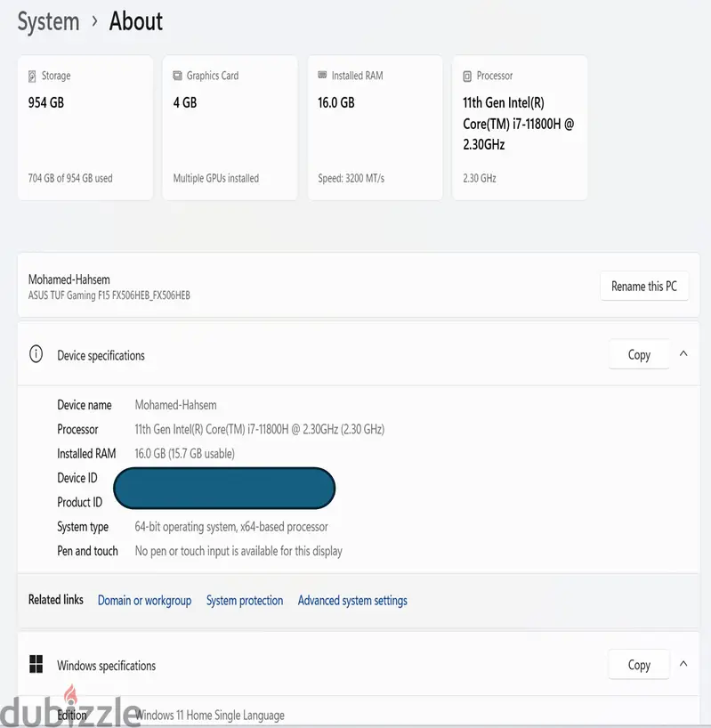This screenshot has height=728, width=711.
Task: Open the Processor i7-11800H card
Action: [x=520, y=127]
